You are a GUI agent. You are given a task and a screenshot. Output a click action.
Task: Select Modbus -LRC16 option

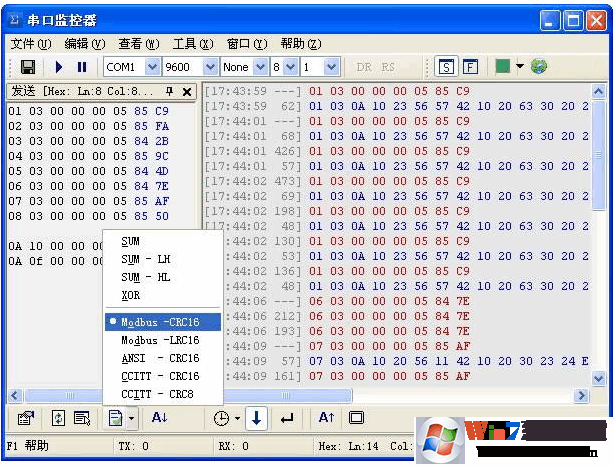tap(163, 340)
